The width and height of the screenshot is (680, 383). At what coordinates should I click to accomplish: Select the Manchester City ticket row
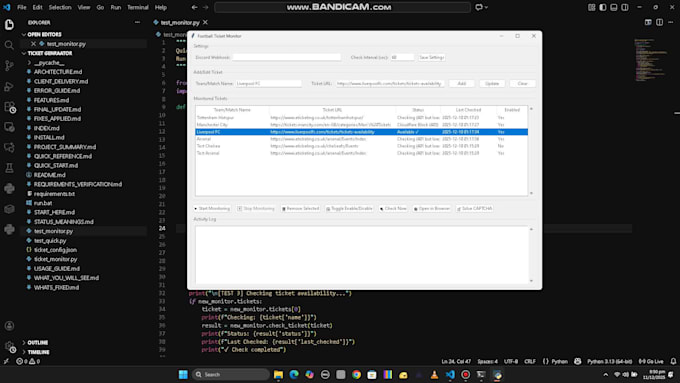point(361,124)
